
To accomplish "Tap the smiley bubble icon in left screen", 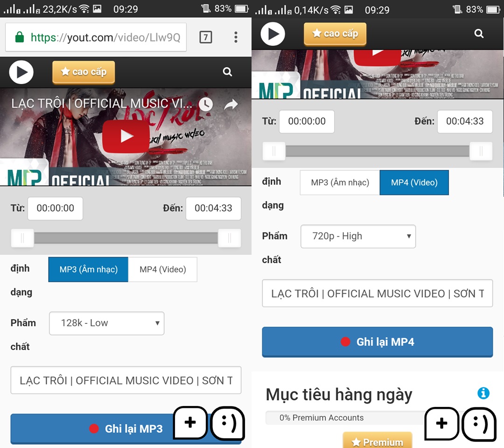I will pos(228,423).
